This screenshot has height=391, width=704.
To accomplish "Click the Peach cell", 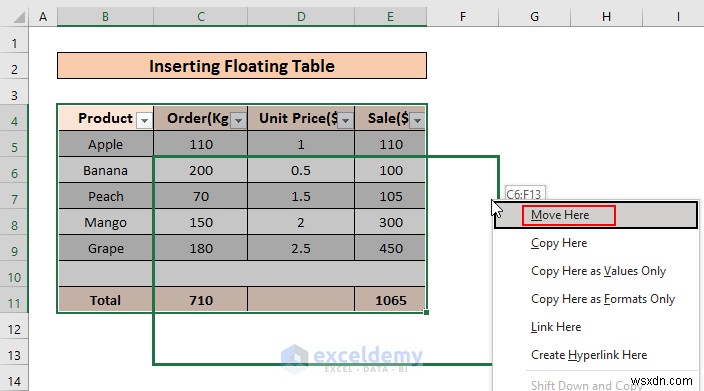I will click(106, 196).
